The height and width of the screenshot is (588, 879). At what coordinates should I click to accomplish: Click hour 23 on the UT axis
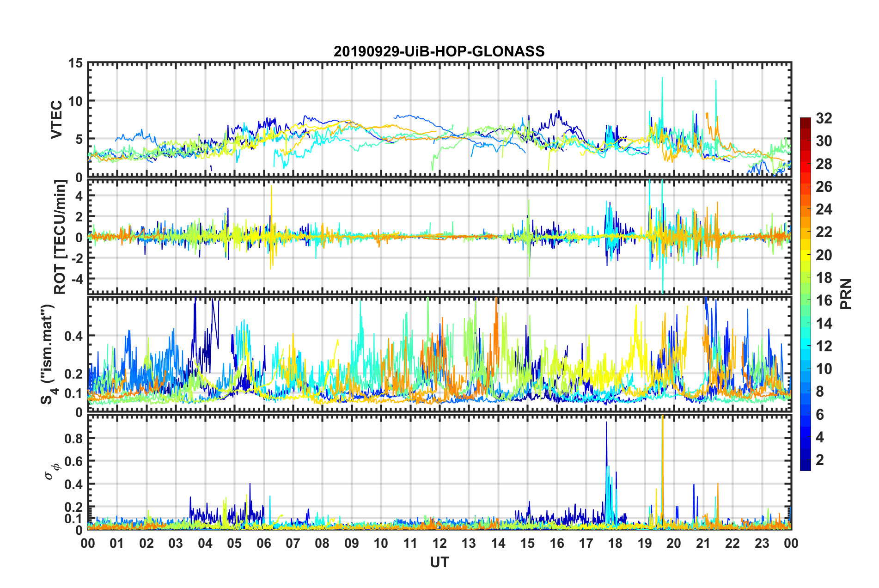click(762, 543)
